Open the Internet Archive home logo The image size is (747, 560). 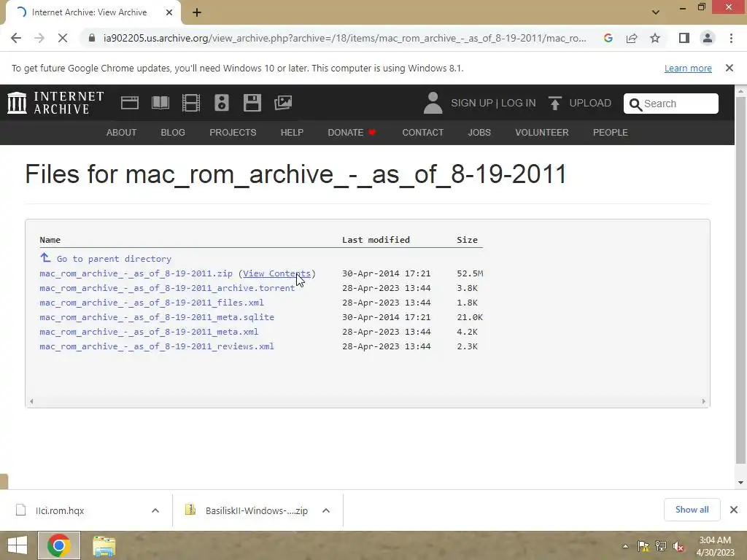pyautogui.click(x=55, y=103)
